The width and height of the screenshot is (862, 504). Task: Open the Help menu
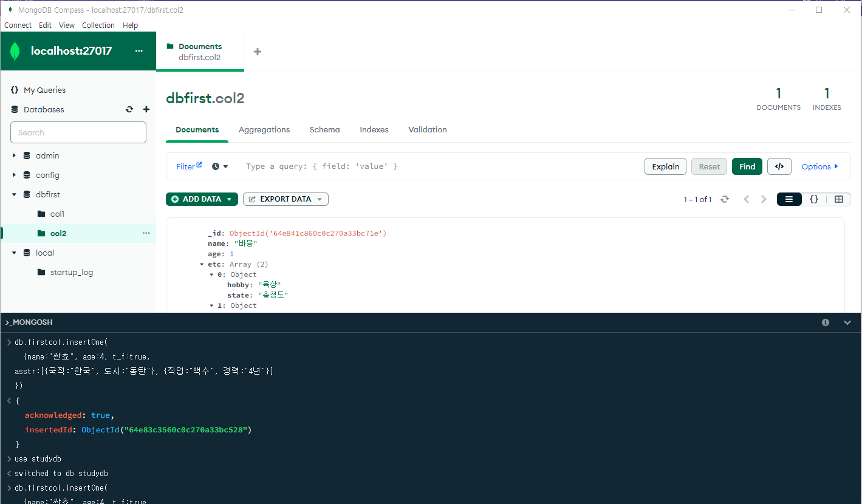[131, 25]
